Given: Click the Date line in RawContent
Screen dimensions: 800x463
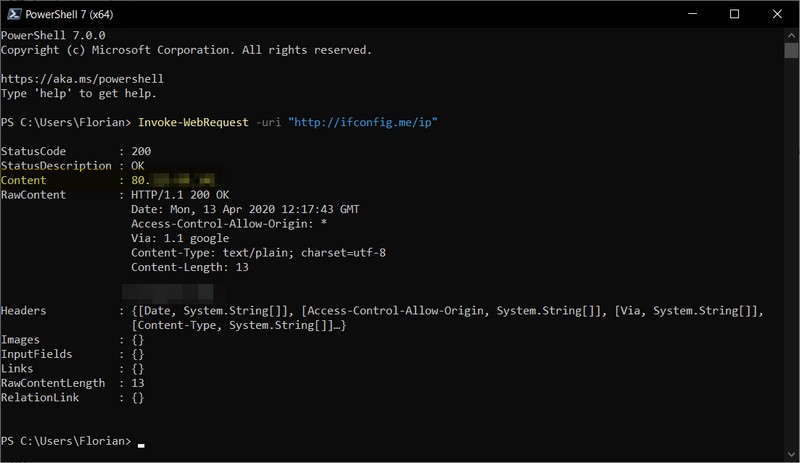Looking at the screenshot, I should (245, 210).
